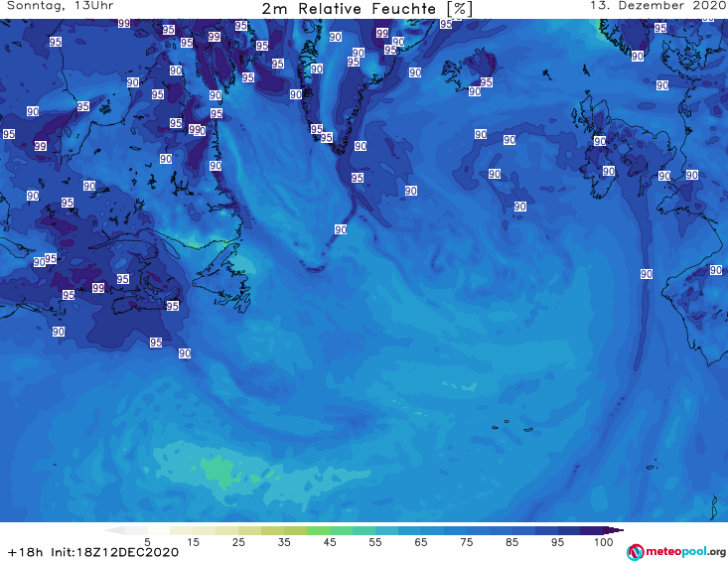The width and height of the screenshot is (728, 562).
Task: Click the '85' label on the color scale
Action: (512, 542)
